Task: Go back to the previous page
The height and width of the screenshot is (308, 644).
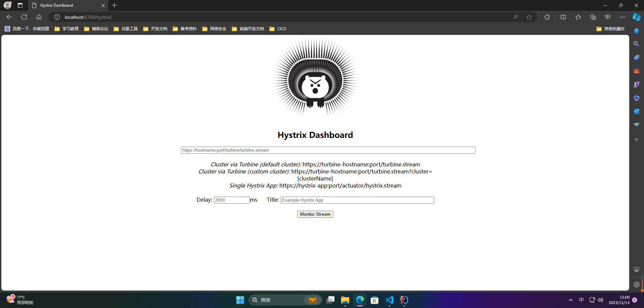Action: click(x=9, y=17)
